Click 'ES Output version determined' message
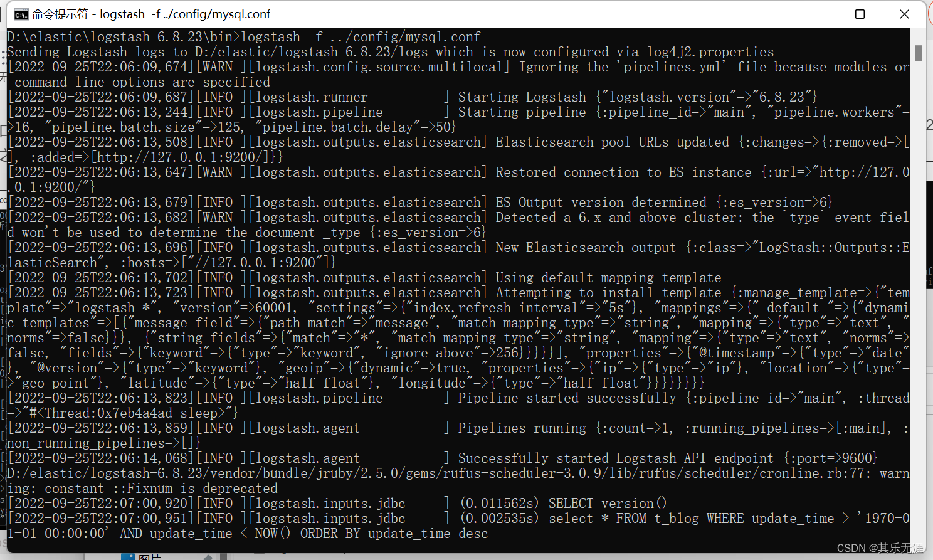The height and width of the screenshot is (560, 933). [x=601, y=203]
